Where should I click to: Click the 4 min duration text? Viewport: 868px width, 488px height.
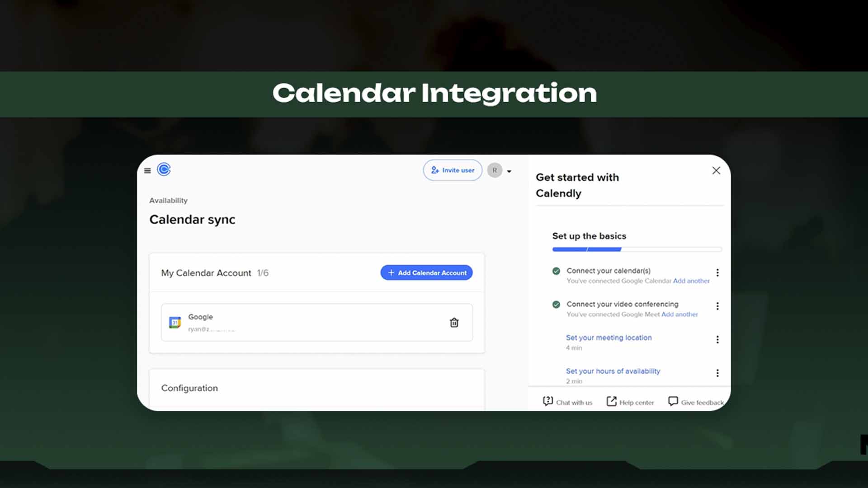tap(574, 348)
